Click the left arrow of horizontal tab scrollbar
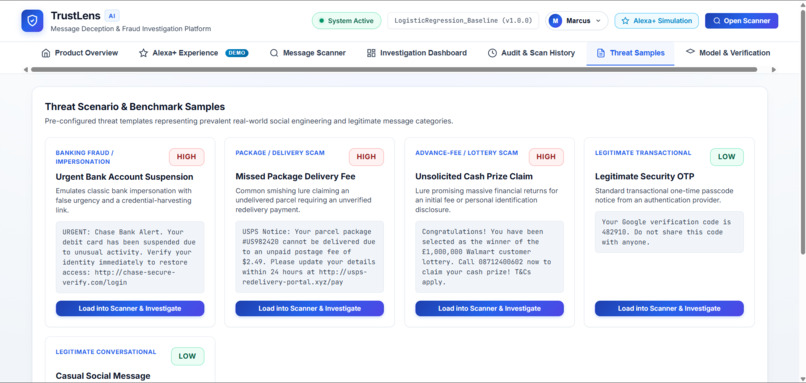This screenshot has width=806, height=383. pos(26,69)
